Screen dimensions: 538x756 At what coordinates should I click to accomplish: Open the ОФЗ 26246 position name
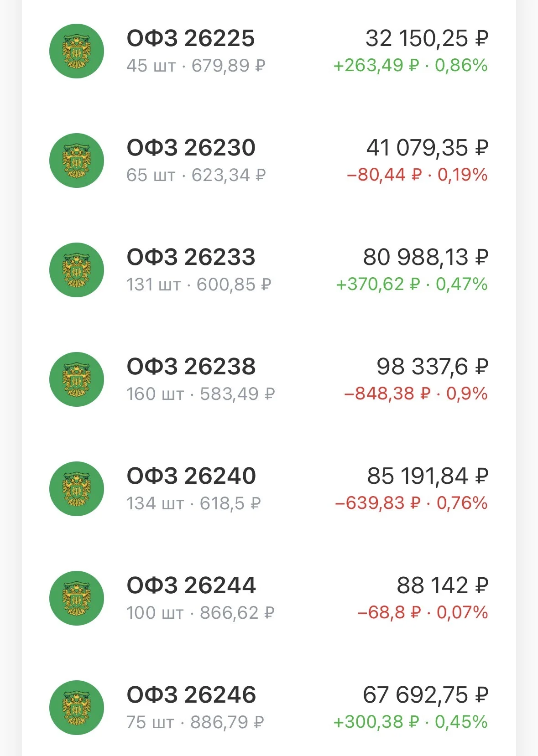(191, 695)
